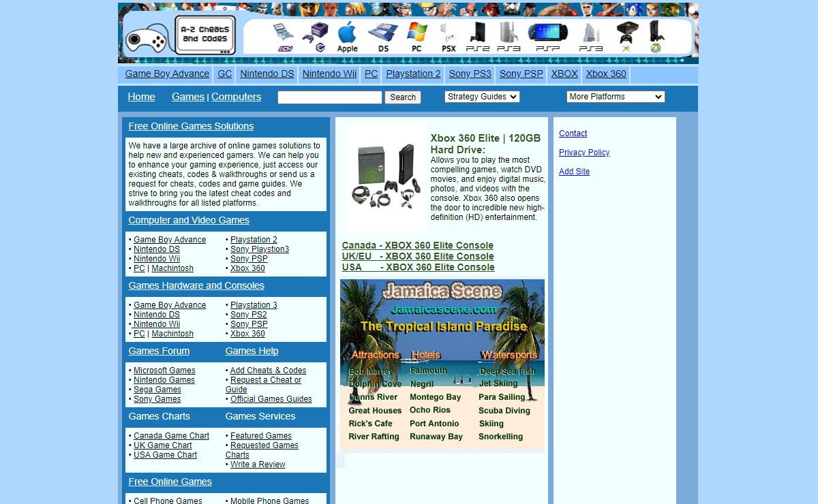Click the white Wii-style console icon
818x504 pixels.
591,37
